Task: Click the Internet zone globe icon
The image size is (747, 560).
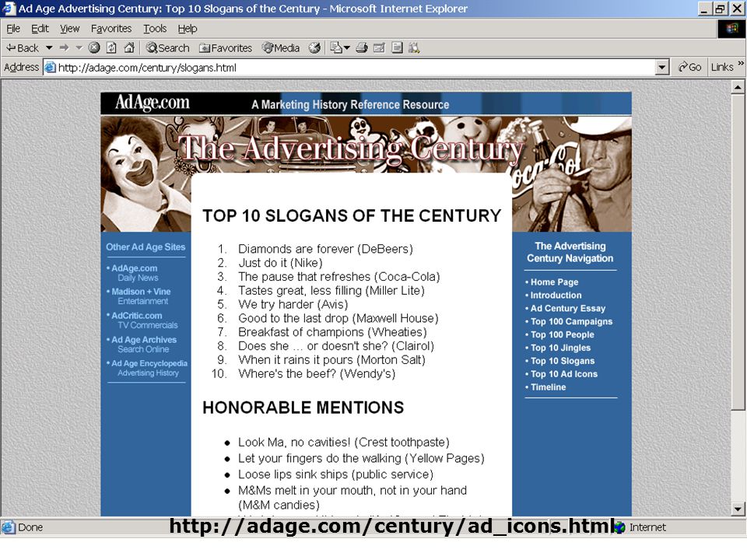Action: (x=619, y=527)
